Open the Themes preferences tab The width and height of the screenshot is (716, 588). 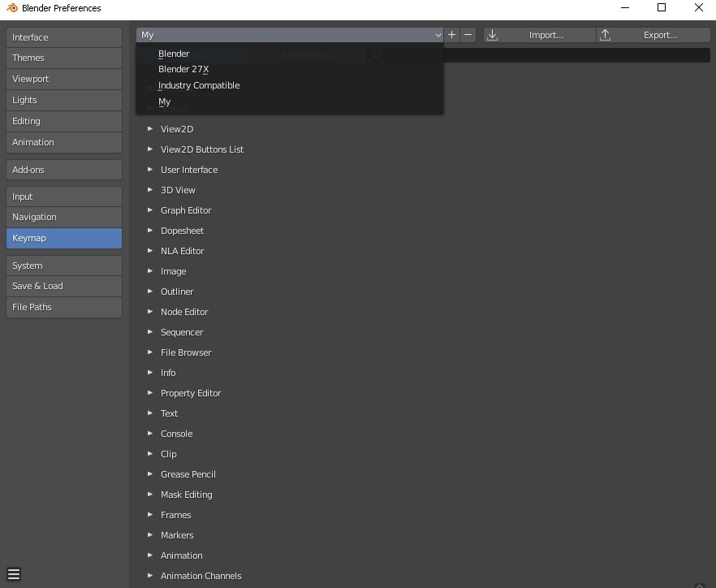tap(64, 58)
